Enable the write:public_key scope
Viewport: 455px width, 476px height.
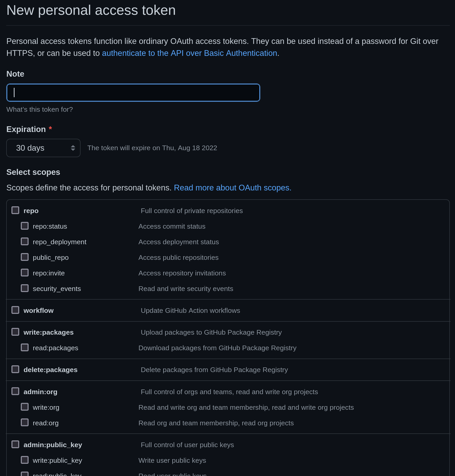(25, 460)
